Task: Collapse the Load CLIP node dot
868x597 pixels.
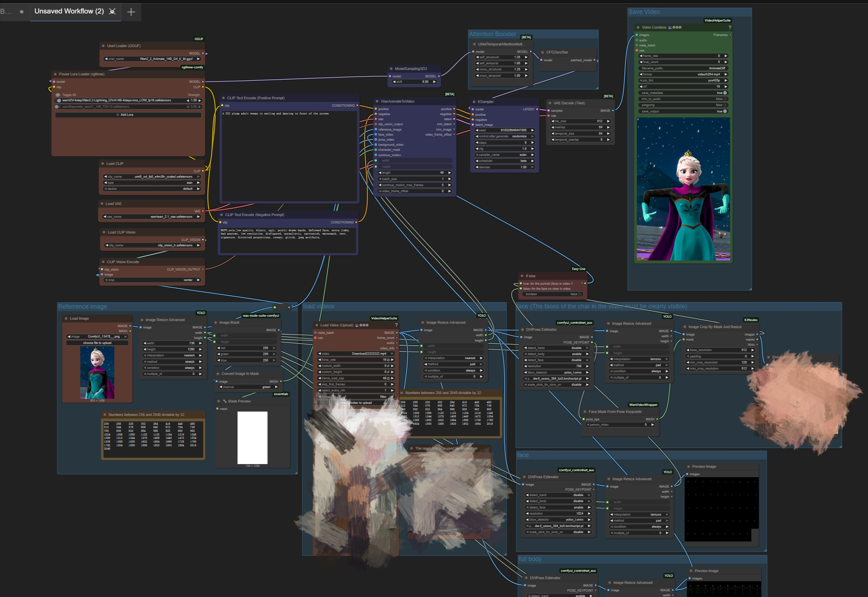Action: [102, 164]
